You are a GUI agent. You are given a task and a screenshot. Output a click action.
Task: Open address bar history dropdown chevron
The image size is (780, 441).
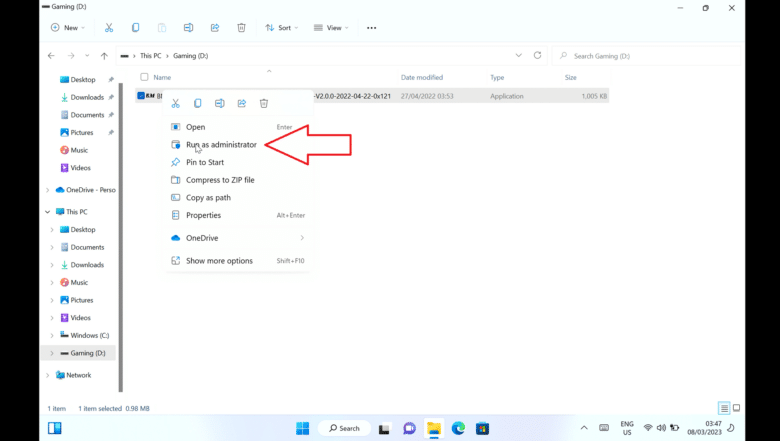518,56
